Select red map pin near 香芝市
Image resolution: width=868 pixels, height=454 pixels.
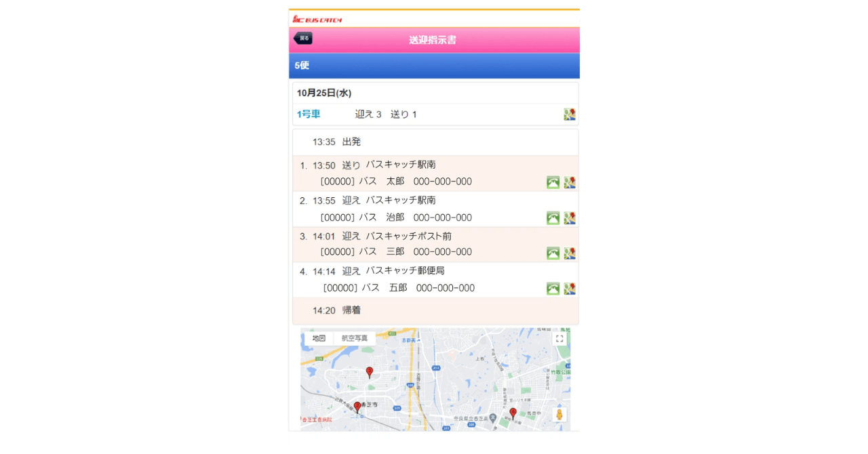coord(357,407)
